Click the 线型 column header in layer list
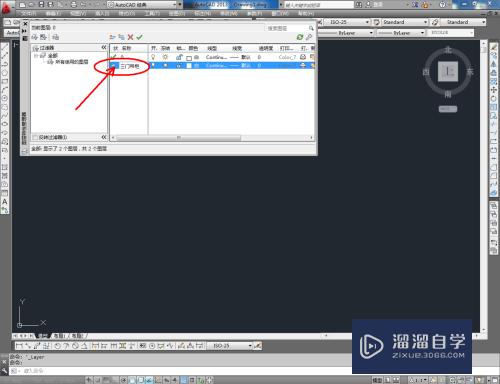This screenshot has height=384, width=500. 212,48
